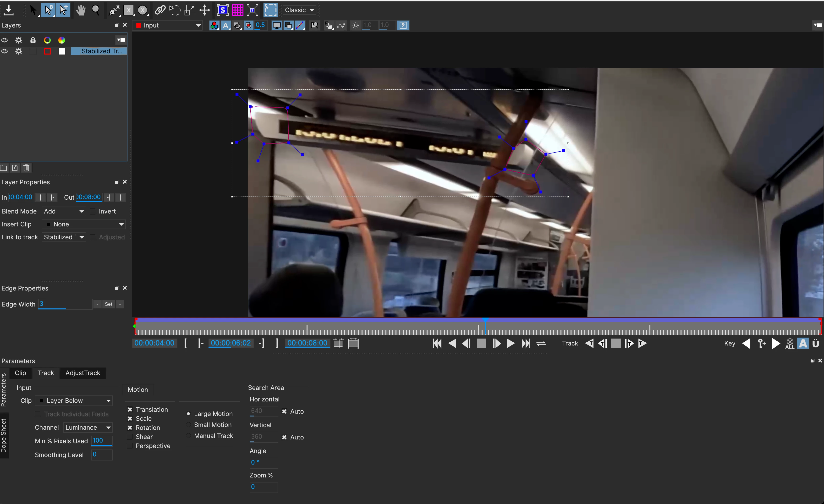Select the Move crosshair tool
The image size is (824, 504).
tap(205, 10)
